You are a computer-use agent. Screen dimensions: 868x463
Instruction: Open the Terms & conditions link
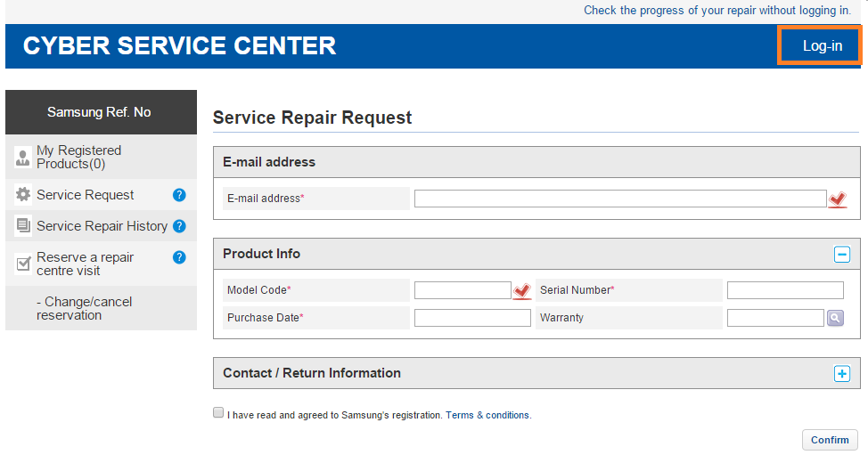(x=487, y=415)
